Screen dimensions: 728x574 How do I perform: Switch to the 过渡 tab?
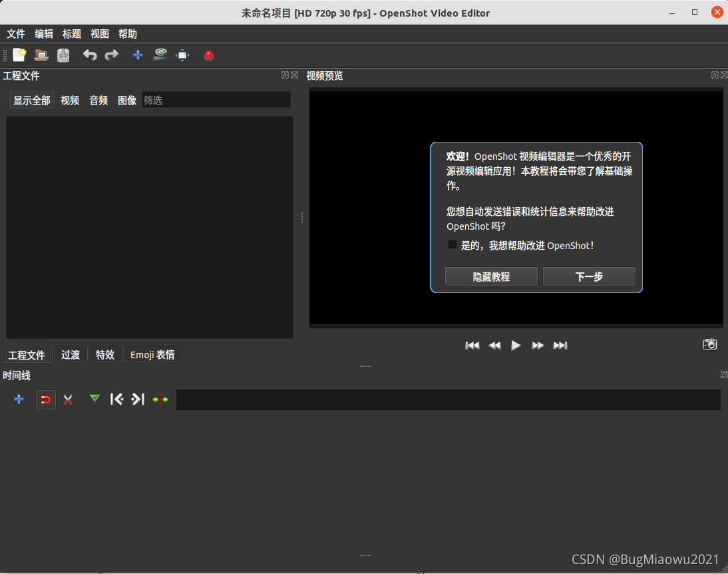tap(71, 355)
